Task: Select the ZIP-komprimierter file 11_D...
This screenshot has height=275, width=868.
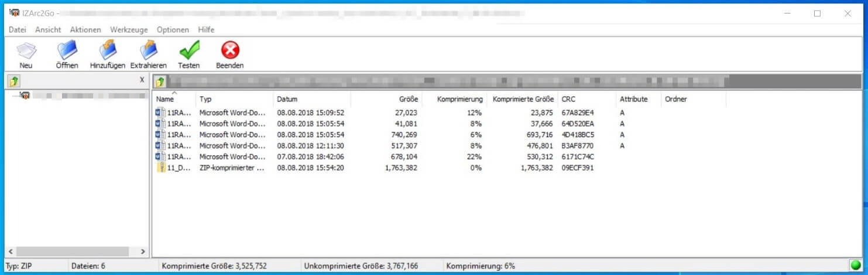Action: click(179, 168)
